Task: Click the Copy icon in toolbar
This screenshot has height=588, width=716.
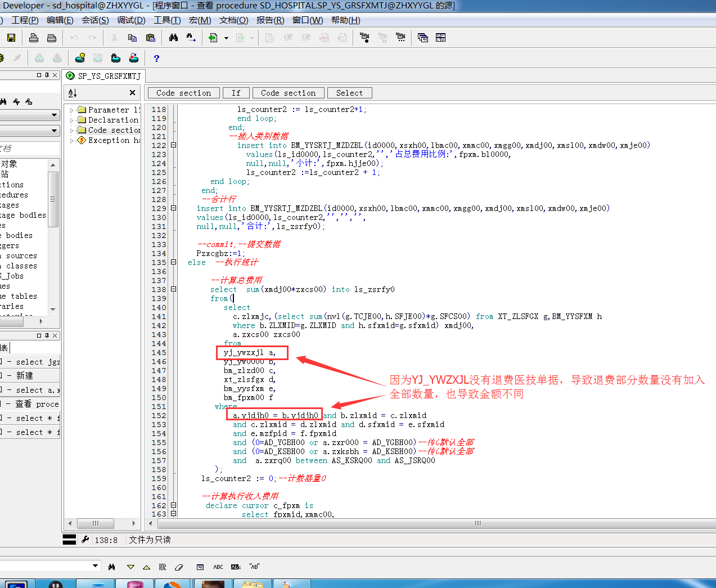Action: point(132,38)
